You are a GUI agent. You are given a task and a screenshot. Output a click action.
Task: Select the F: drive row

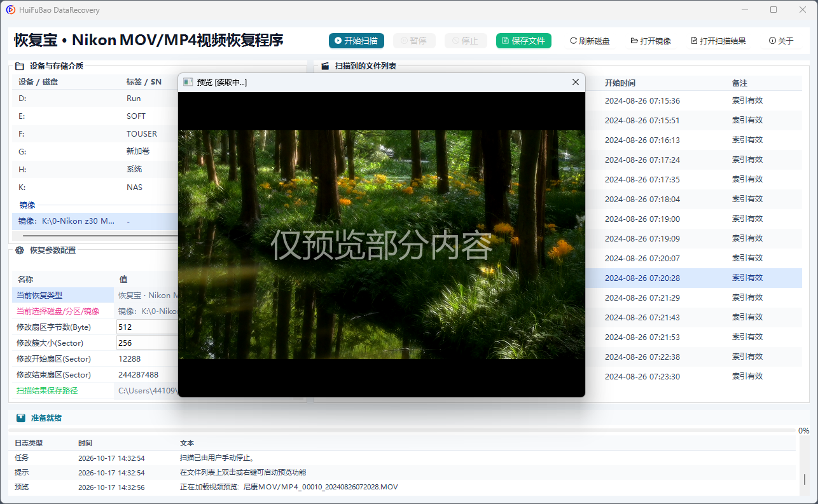point(95,134)
